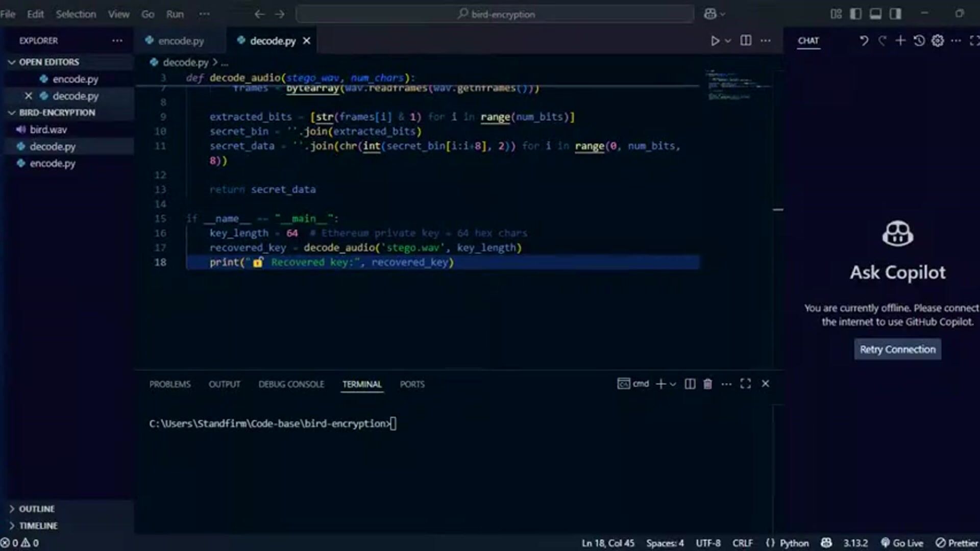Viewport: 980px width, 551px height.
Task: Split the editor into two columns
Action: (x=746, y=41)
